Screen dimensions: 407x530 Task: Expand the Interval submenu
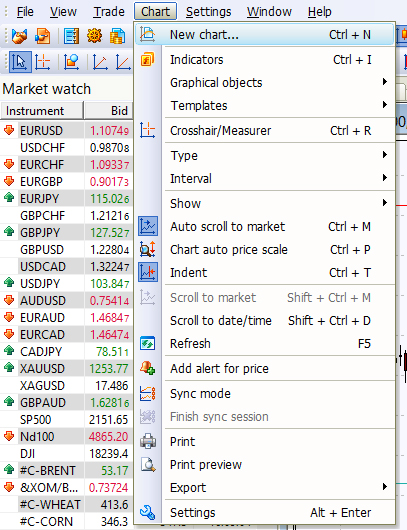click(266, 178)
